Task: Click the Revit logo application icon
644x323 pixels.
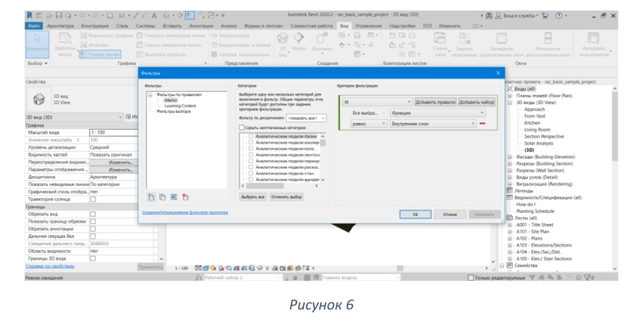Action: click(x=29, y=16)
